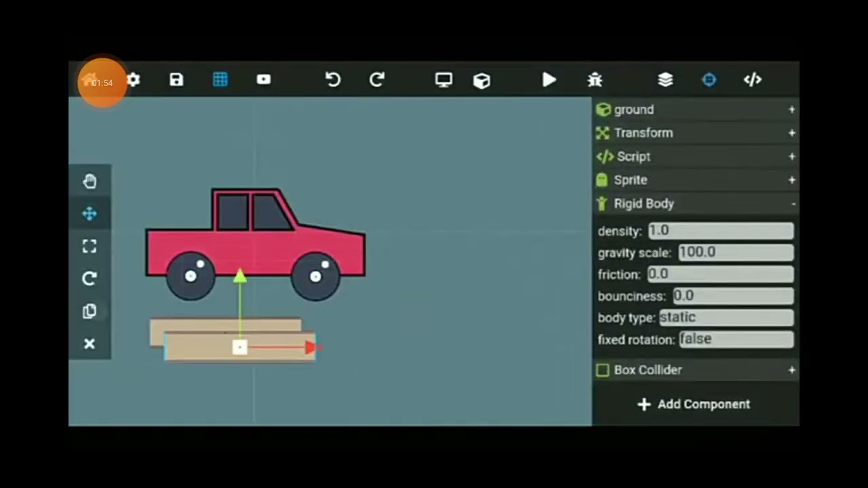Click the red truck sprite in the scene
Viewport: 868px width, 488px height.
coord(255,244)
